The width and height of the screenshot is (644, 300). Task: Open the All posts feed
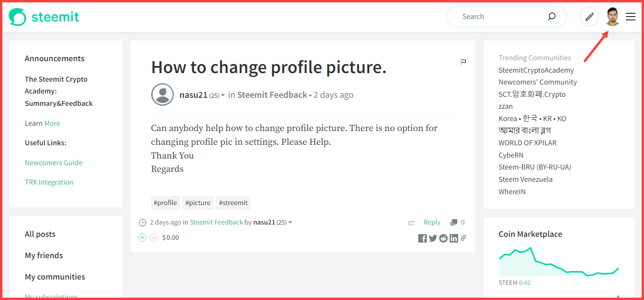pos(40,234)
